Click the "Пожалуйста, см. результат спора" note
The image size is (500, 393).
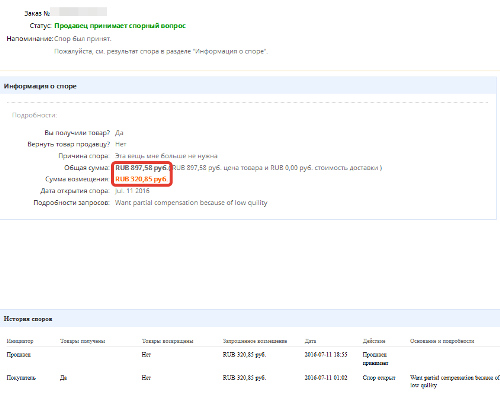[x=161, y=51]
